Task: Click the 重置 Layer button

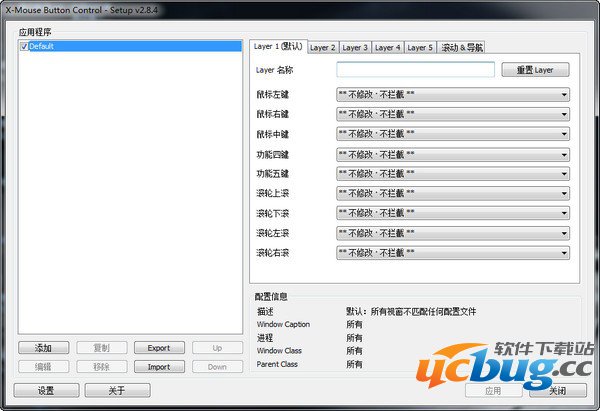Action: pos(535,70)
